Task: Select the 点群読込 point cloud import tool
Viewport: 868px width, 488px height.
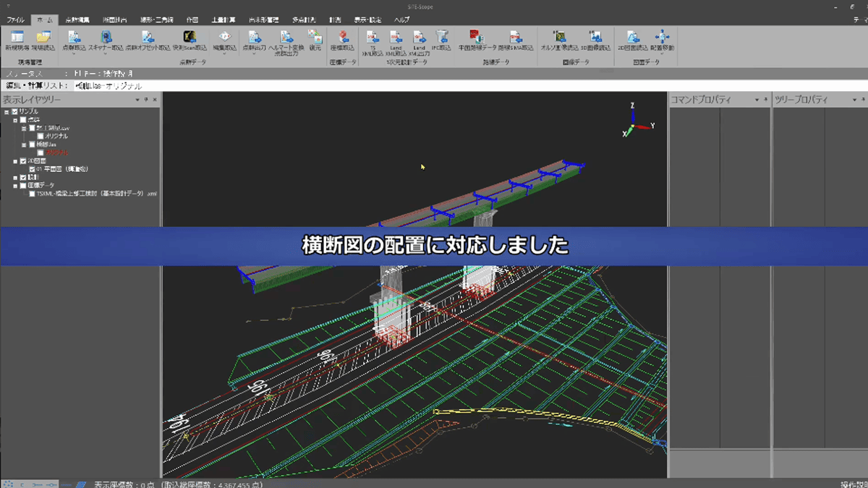Action: coord(73,39)
